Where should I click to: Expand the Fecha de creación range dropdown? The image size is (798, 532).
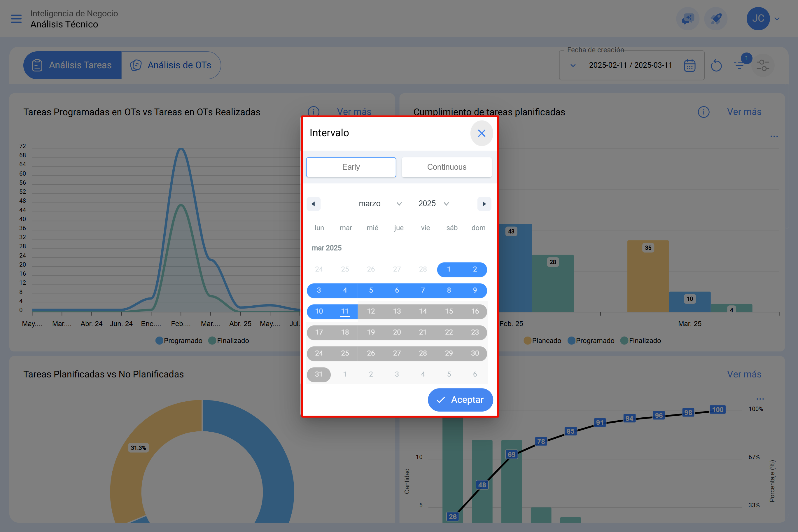click(573, 66)
